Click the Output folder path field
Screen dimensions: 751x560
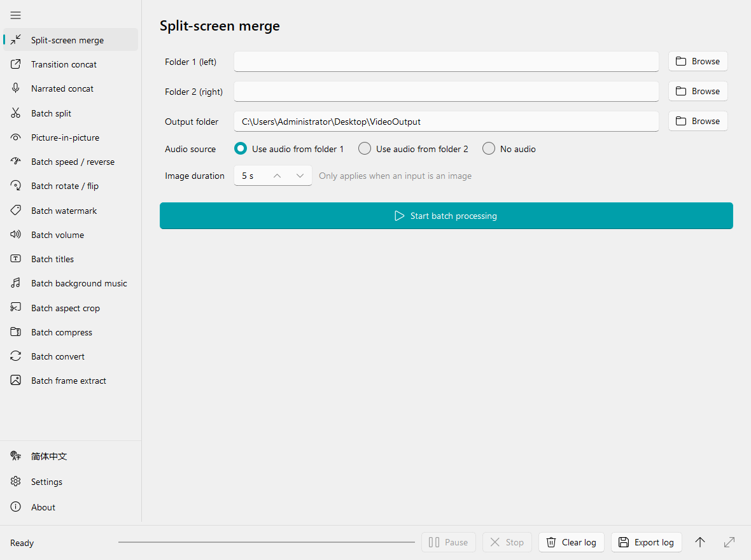pos(446,121)
